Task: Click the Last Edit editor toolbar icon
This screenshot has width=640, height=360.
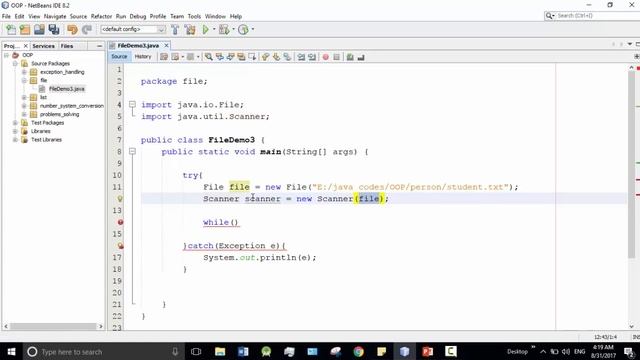Action: (164, 57)
